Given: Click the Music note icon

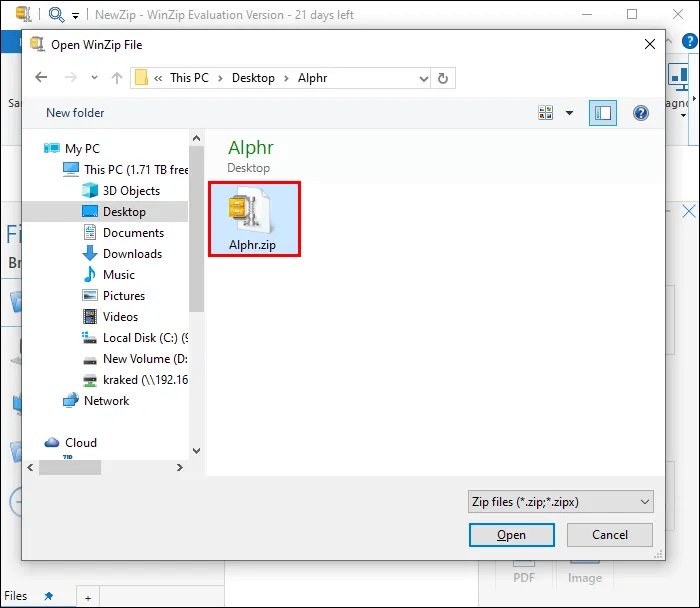Looking at the screenshot, I should click(x=90, y=274).
